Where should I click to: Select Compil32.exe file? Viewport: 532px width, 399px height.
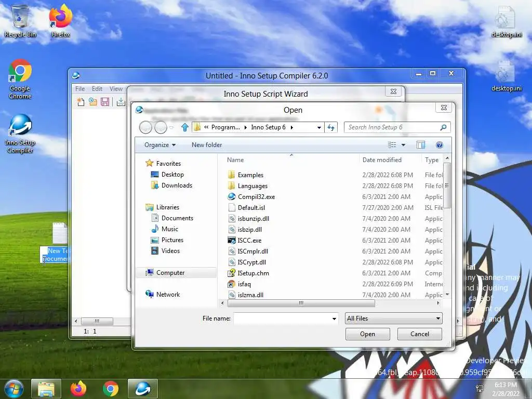pyautogui.click(x=256, y=197)
